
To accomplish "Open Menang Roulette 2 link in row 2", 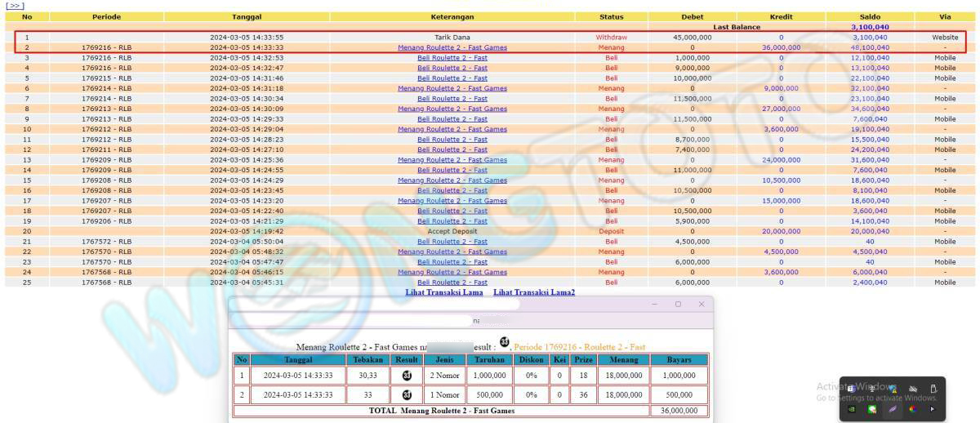I will (x=452, y=47).
